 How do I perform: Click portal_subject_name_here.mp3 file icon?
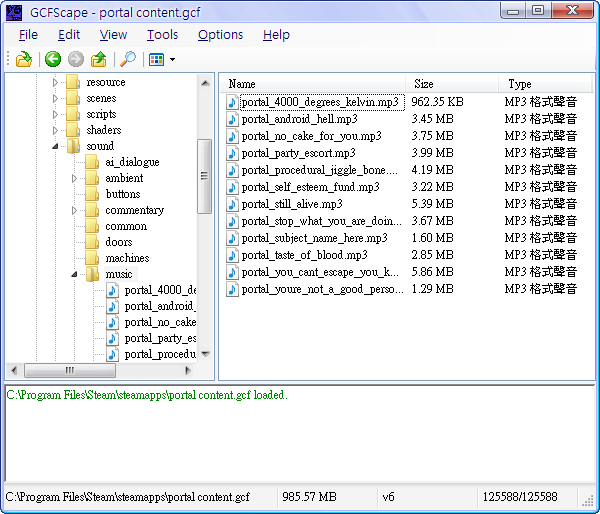click(232, 238)
